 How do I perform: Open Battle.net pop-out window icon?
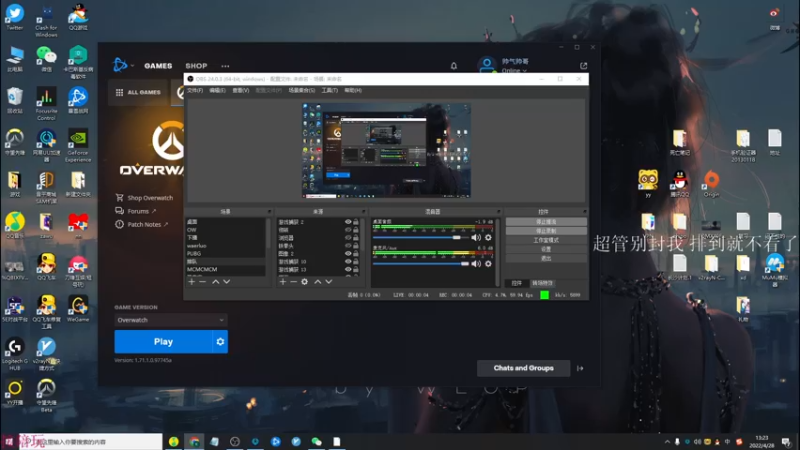coord(584,66)
